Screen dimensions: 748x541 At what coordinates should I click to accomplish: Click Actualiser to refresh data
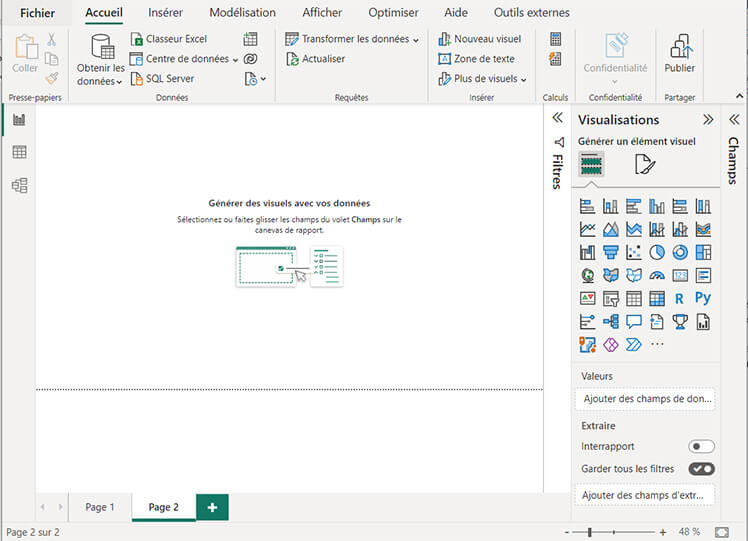tap(315, 59)
